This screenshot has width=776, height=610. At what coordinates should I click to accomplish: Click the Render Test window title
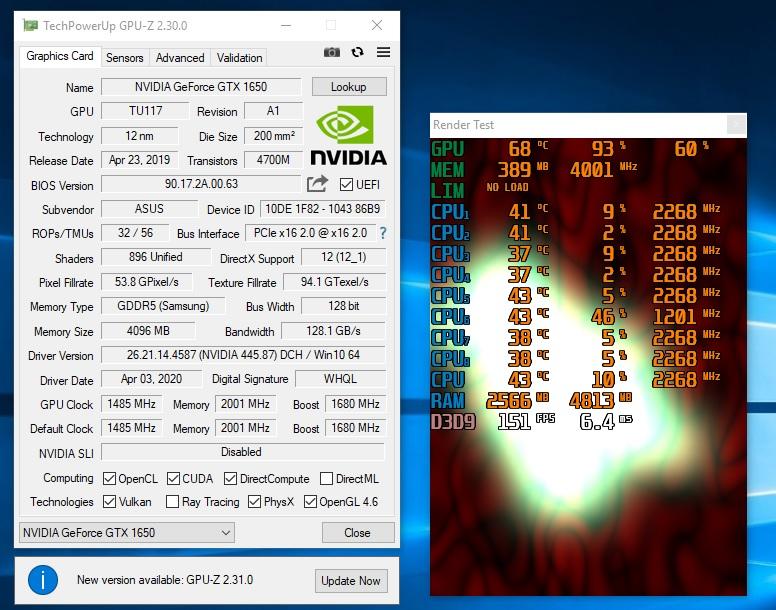point(463,125)
